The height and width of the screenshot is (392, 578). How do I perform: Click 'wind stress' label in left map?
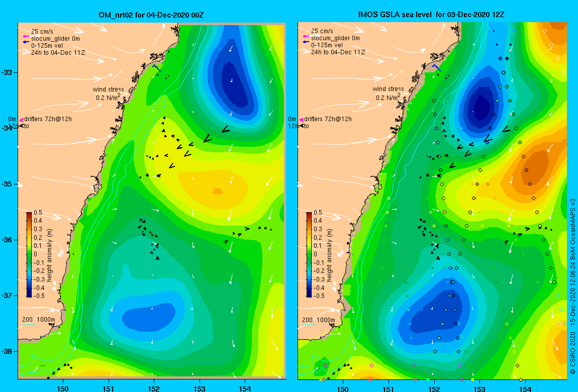pos(108,89)
